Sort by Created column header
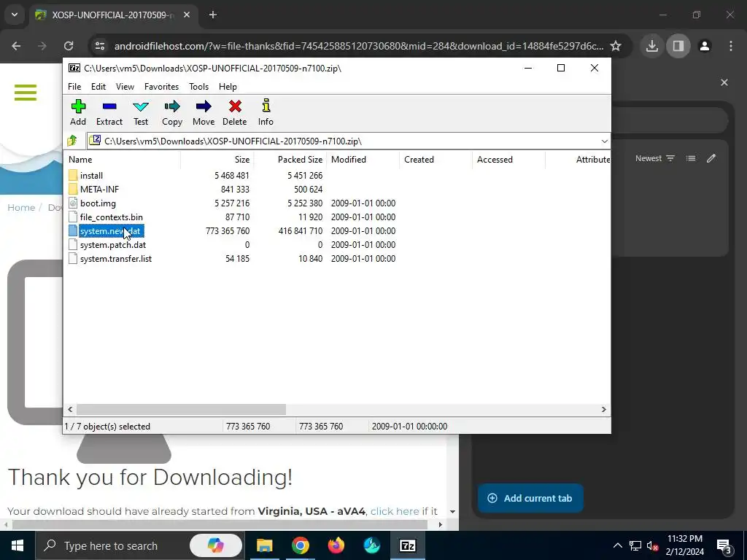The height and width of the screenshot is (560, 747). (436, 160)
